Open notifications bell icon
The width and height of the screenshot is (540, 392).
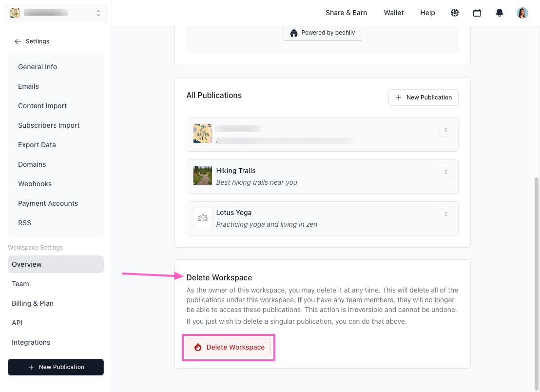(x=500, y=13)
